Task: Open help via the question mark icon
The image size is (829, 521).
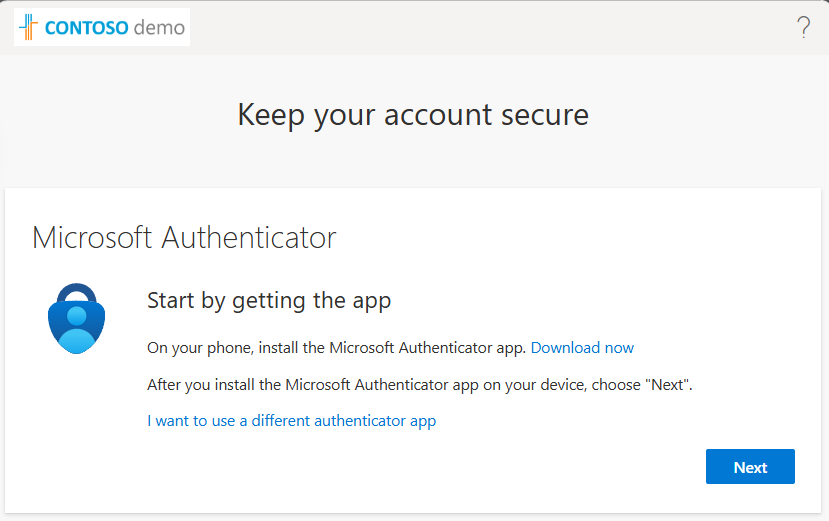Action: [x=803, y=27]
